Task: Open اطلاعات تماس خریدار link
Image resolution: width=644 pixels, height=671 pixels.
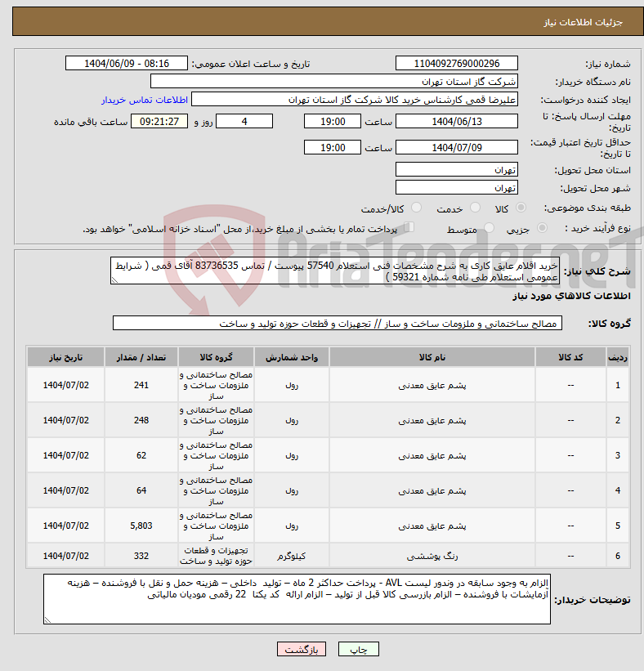Action: click(x=144, y=100)
